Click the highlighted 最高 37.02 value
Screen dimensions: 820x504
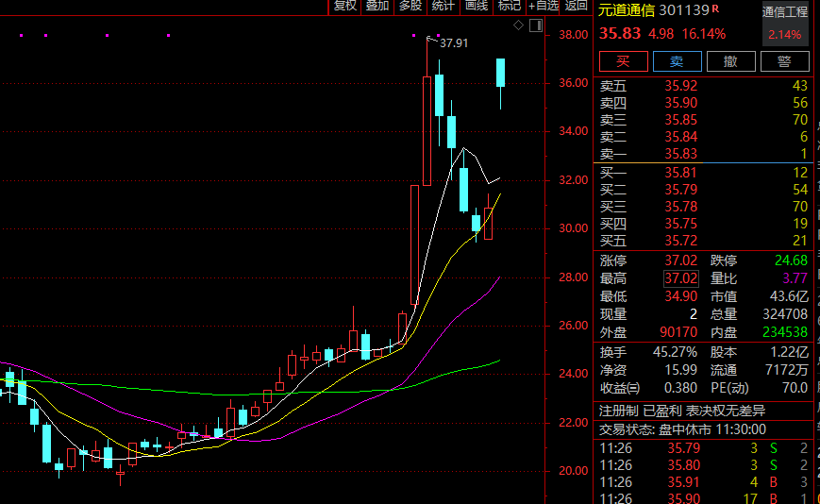point(680,278)
